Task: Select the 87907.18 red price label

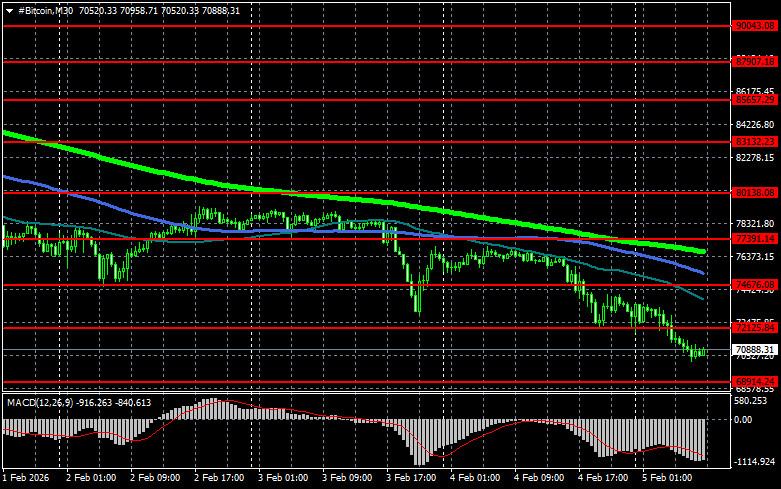Action: 755,61
